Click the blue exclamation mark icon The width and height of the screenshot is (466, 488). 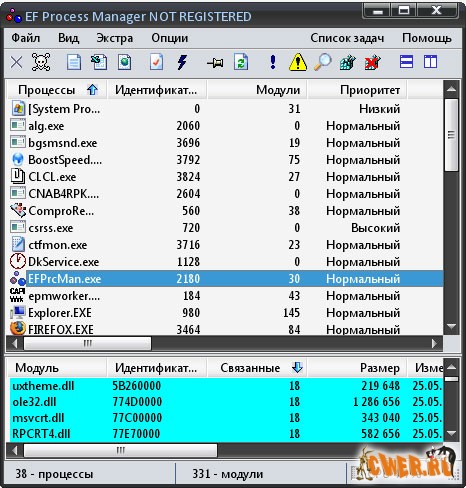click(273, 62)
